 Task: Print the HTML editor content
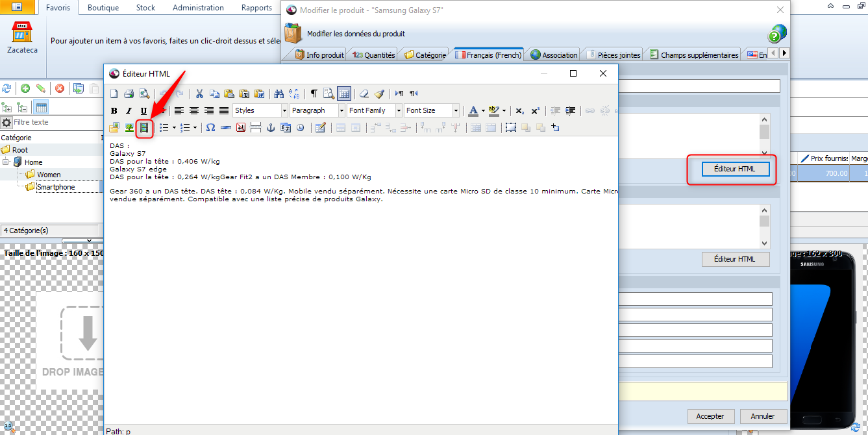(x=129, y=93)
